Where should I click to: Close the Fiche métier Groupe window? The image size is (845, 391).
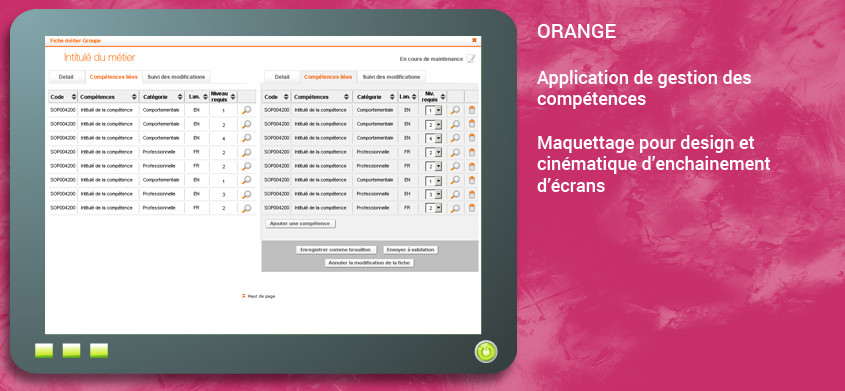474,40
